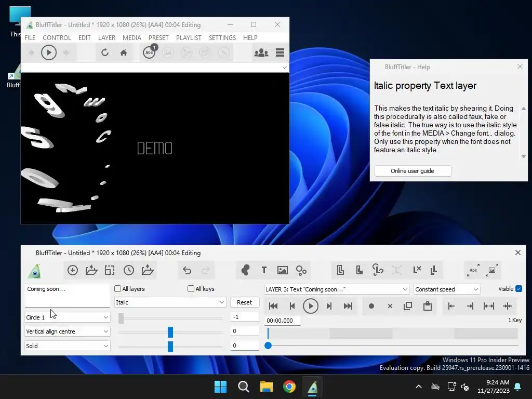
Task: Expand the LAYER 3 Text layer selector dropdown
Action: pos(337,289)
